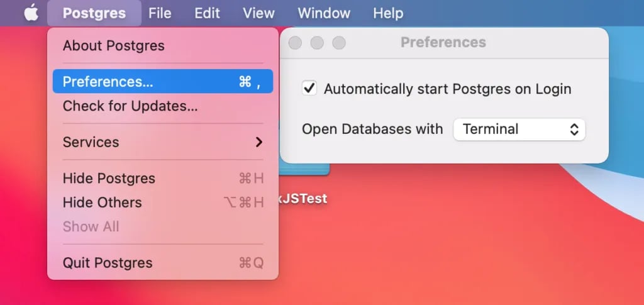Open the Open Databases with dropdown
Viewport: 644px width, 305px height.
tap(519, 130)
